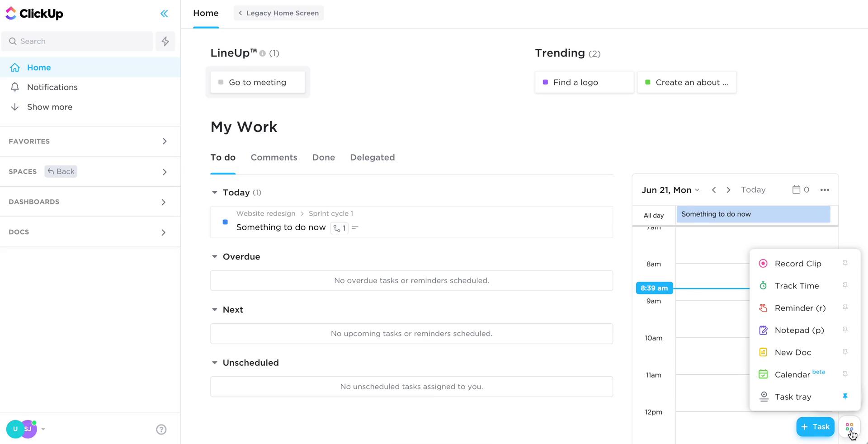Open quick actions lightning bolt
This screenshot has height=444, width=868.
165,41
